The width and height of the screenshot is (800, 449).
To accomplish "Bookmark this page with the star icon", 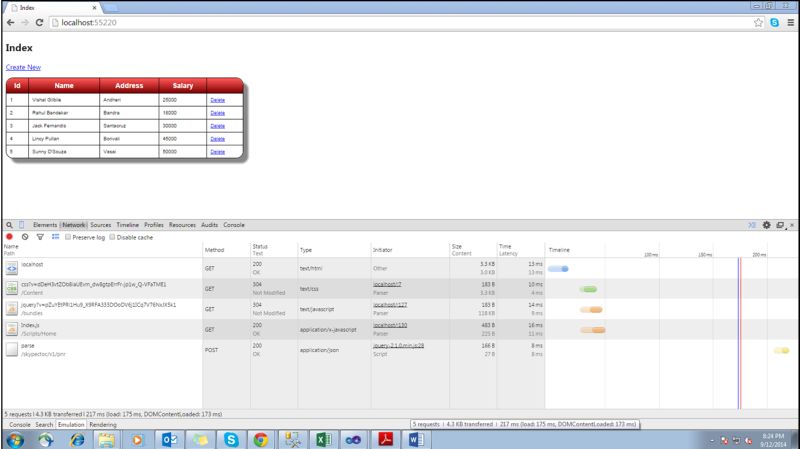I will [x=758, y=22].
